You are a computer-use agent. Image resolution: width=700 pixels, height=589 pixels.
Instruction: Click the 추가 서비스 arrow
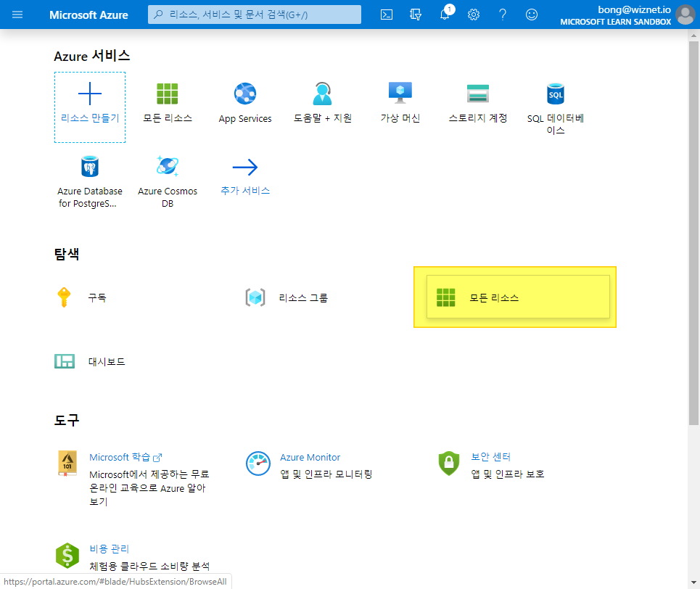[x=245, y=167]
